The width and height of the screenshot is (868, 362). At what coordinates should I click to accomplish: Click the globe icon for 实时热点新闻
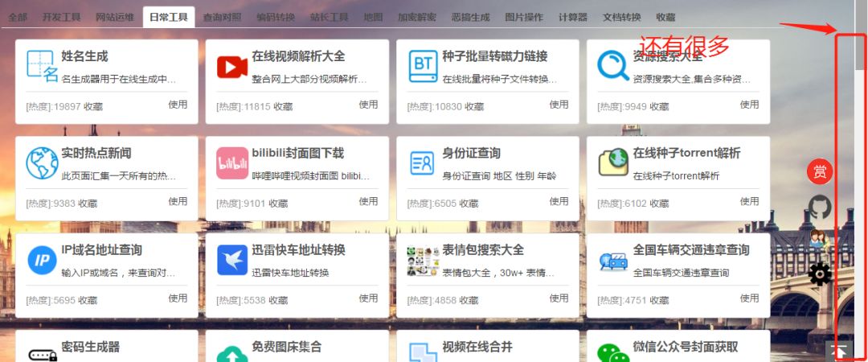pos(42,163)
